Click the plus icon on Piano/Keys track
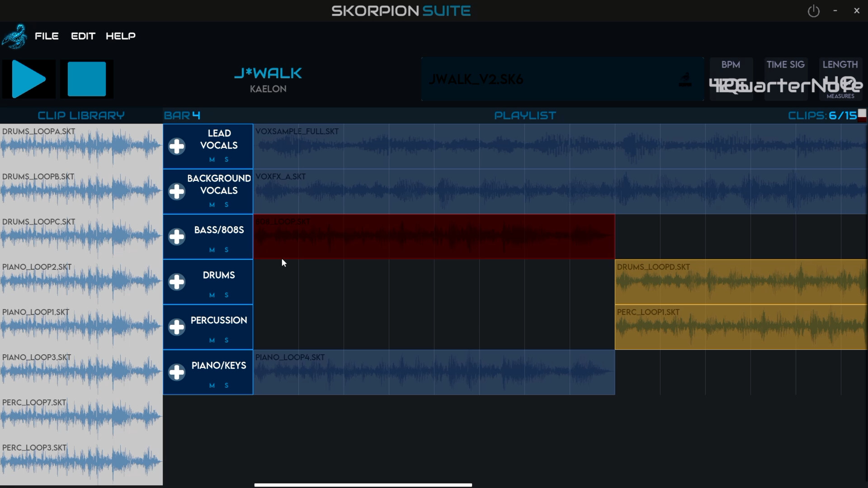This screenshot has width=868, height=488. tap(177, 372)
